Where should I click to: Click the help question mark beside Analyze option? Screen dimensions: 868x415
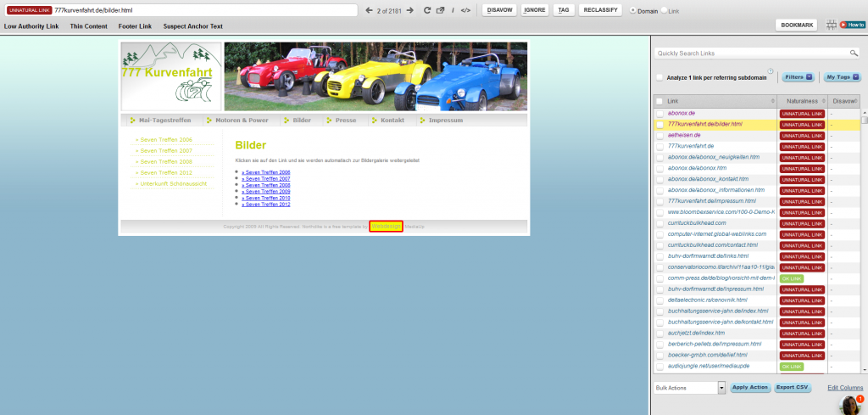[x=771, y=72]
